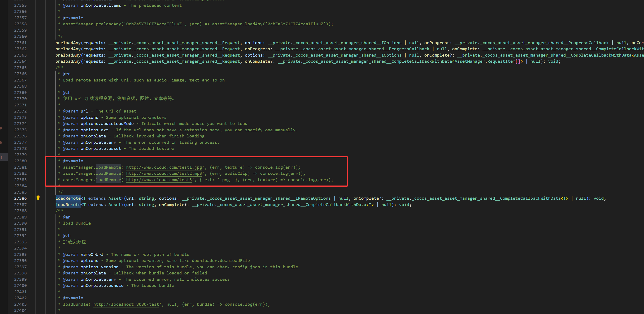Click line number 27388 in gutter
The width and height of the screenshot is (644, 314).
click(x=20, y=211)
